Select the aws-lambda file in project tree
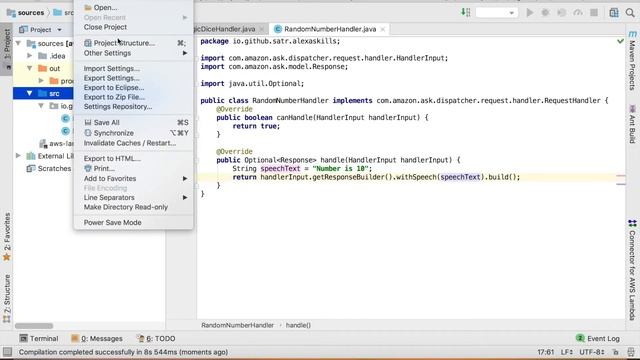The image size is (640, 360). [x=57, y=144]
